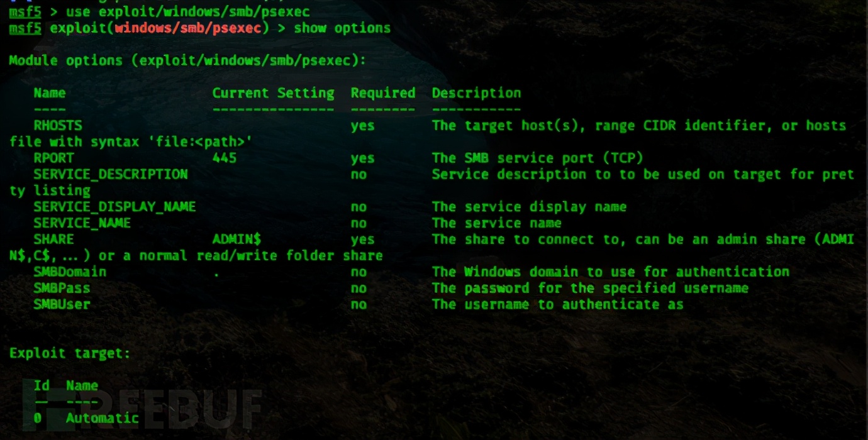Click the SHARE option name
868x440 pixels.
(53, 239)
